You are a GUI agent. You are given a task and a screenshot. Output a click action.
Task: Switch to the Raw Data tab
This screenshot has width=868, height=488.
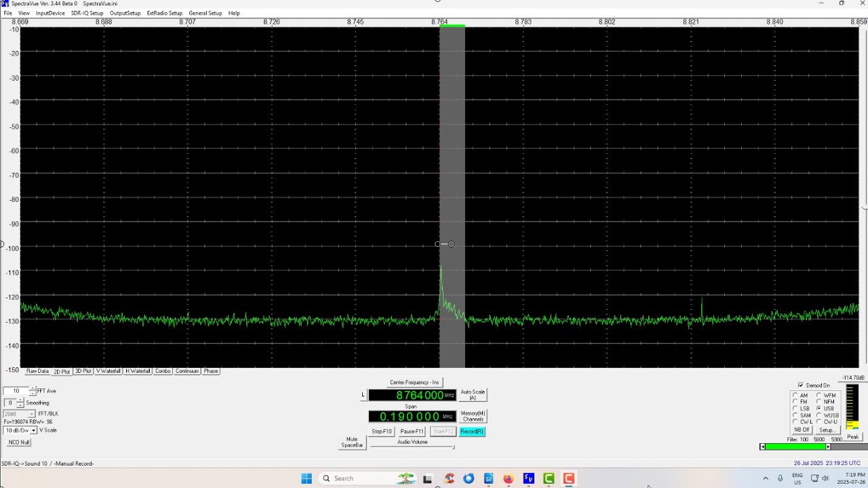point(37,371)
